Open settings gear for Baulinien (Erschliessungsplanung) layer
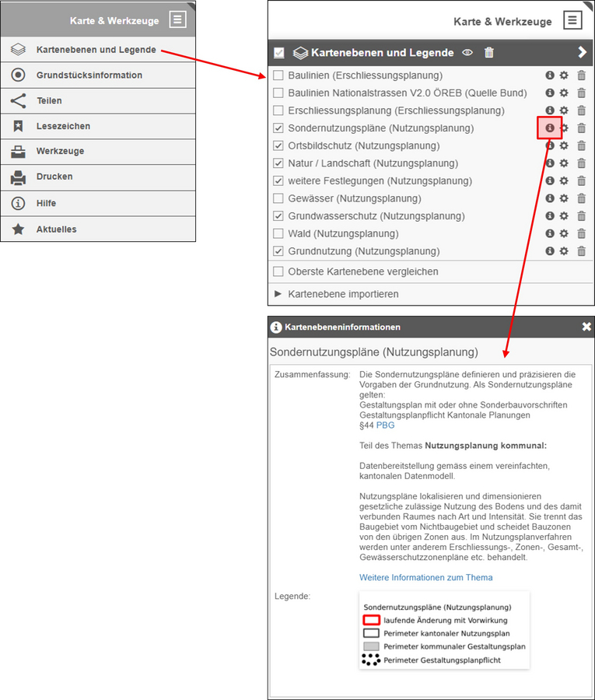Image resolution: width=595 pixels, height=700 pixels. (x=564, y=75)
